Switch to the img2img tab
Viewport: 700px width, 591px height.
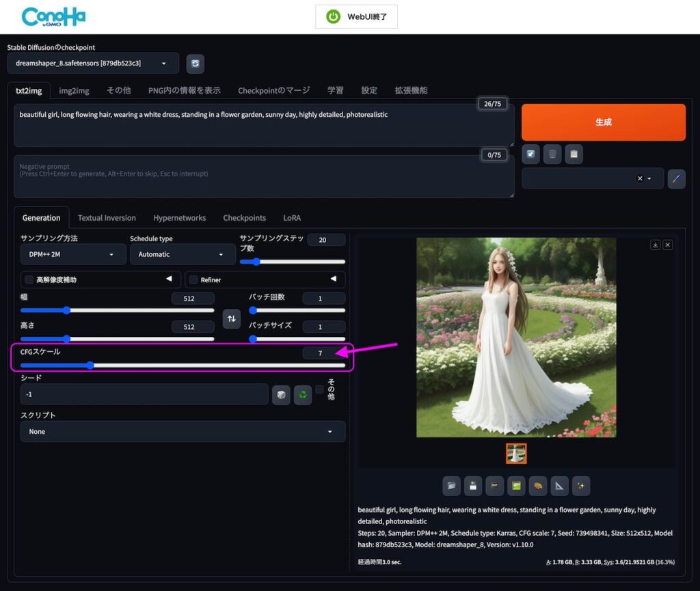point(74,90)
